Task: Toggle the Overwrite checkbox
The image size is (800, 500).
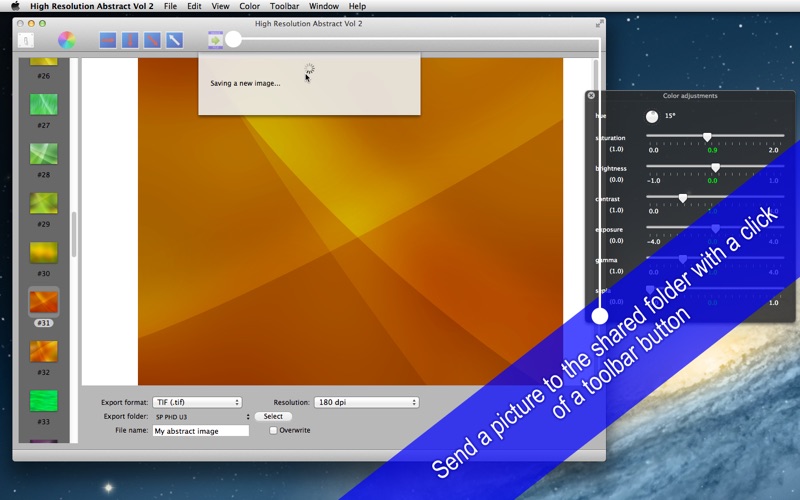Action: coord(273,430)
